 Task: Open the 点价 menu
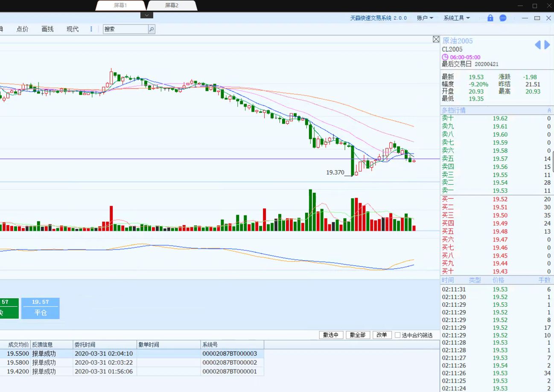pos(22,29)
